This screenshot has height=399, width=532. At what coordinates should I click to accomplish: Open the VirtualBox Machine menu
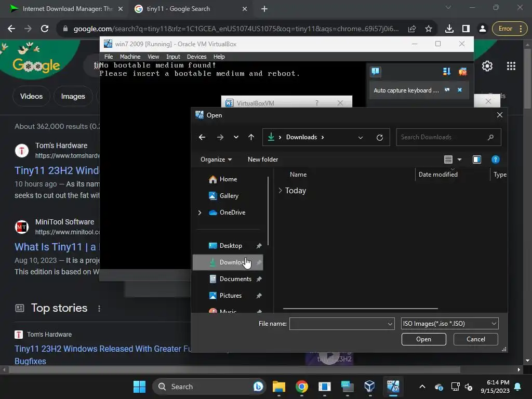[130, 57]
